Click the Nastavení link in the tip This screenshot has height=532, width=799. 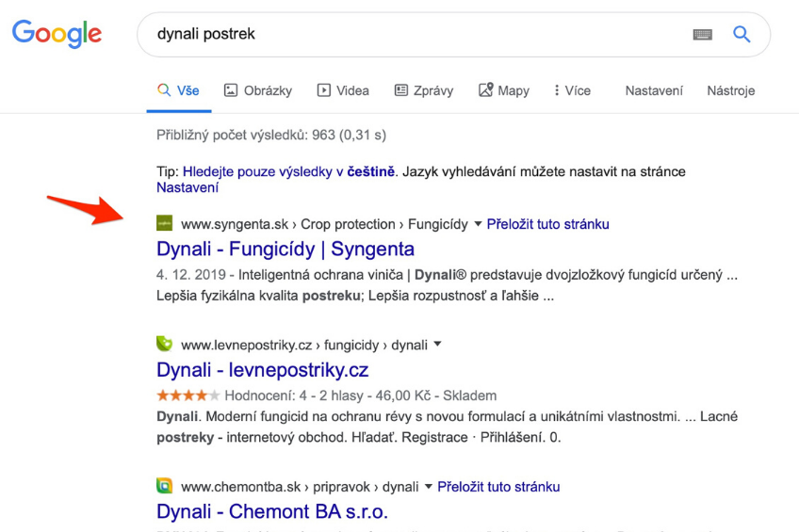188,187
